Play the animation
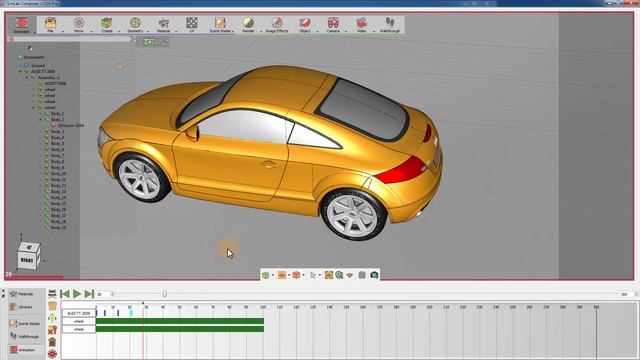 tap(77, 294)
